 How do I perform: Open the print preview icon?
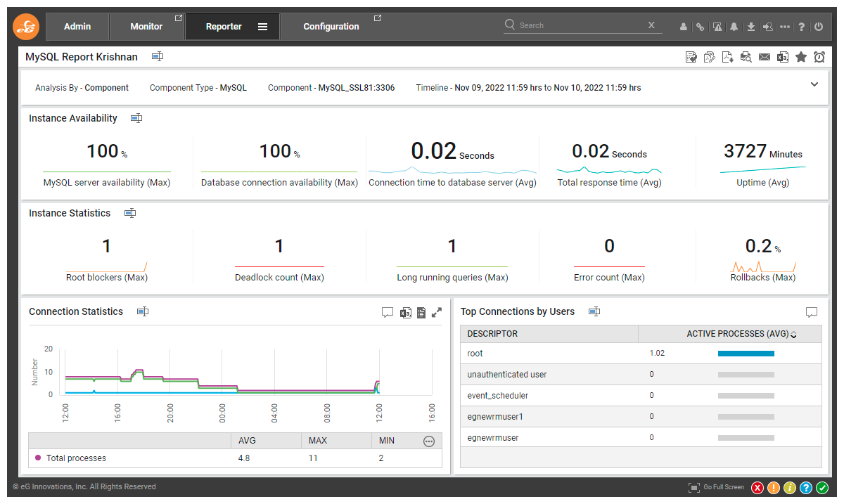[x=746, y=57]
